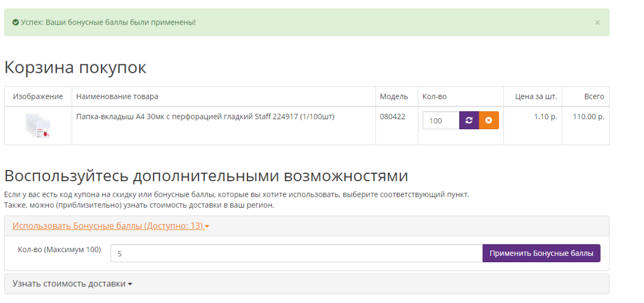Image resolution: width=644 pixels, height=303 pixels.
Task: Open product thumbnail image in cart
Action: (38, 125)
